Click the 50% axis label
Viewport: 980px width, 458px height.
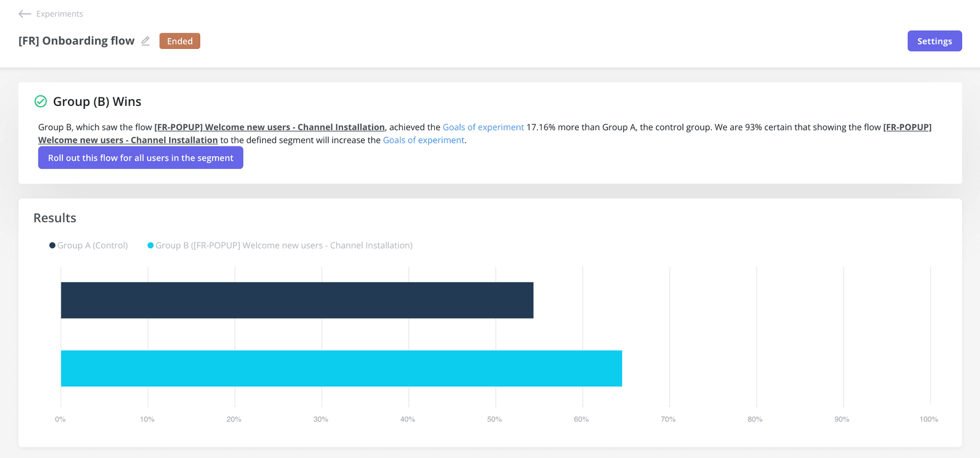click(494, 419)
